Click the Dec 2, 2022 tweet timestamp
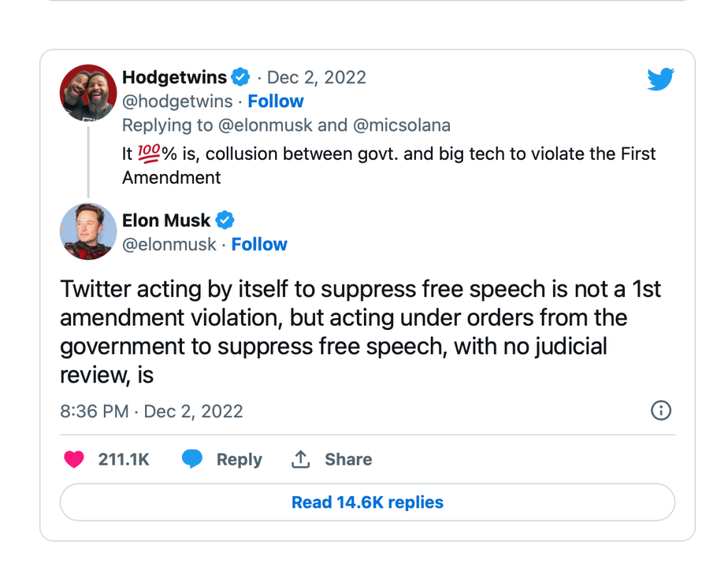Screen dimensions: 728x563 (x=316, y=77)
